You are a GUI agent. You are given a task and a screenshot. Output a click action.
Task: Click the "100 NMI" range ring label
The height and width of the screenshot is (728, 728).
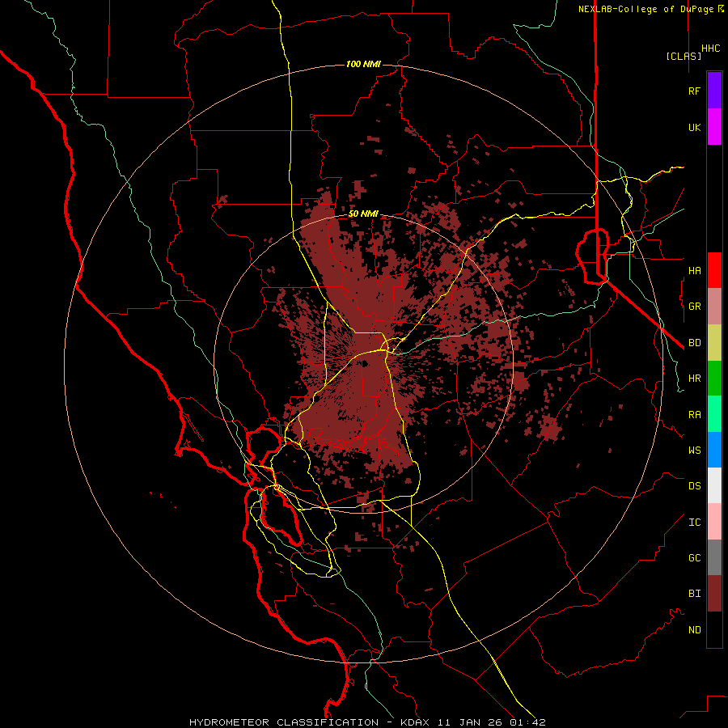[x=363, y=64]
